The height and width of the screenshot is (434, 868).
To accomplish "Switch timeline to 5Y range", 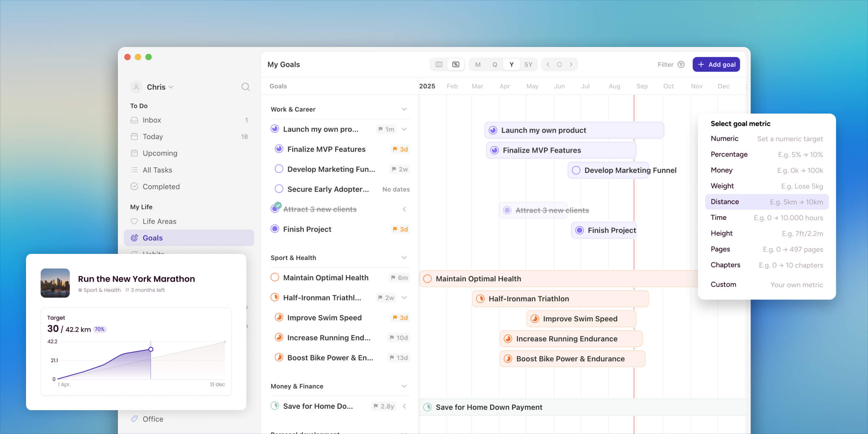I will click(x=528, y=64).
